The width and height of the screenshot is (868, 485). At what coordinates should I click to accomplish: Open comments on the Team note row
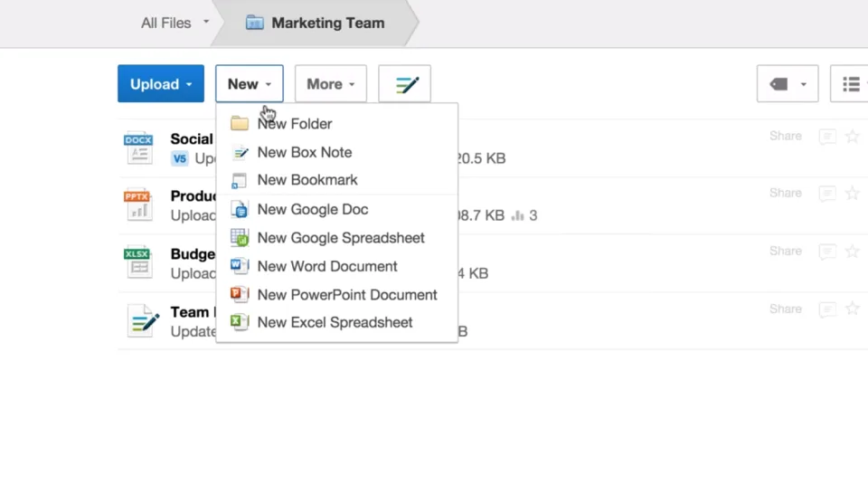tap(827, 309)
